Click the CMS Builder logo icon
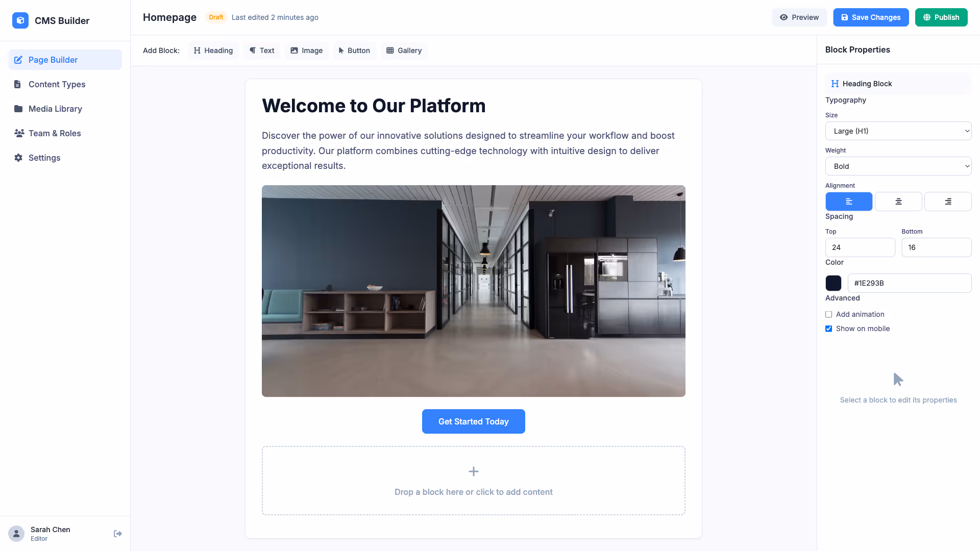Image resolution: width=980 pixels, height=551 pixels. [20, 20]
